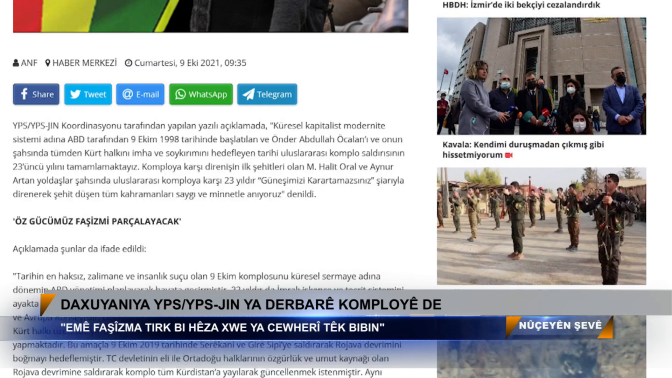672x378 pixels.
Task: Click the WhatsApp phone icon
Action: (x=180, y=94)
